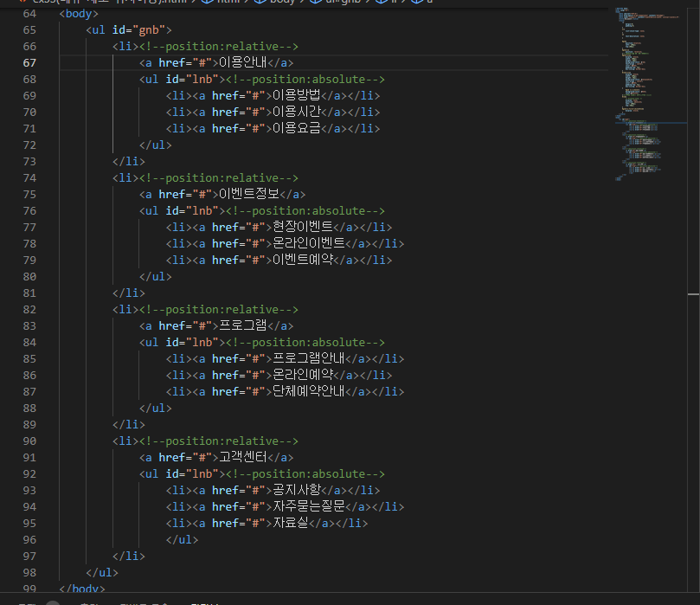
Task: Click 자료실 text on line 95
Action: coord(290,524)
